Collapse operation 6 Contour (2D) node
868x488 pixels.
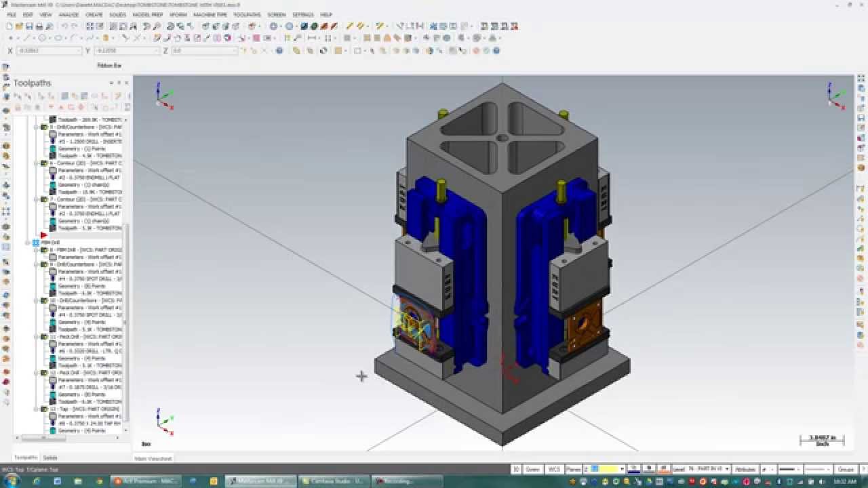pos(36,163)
